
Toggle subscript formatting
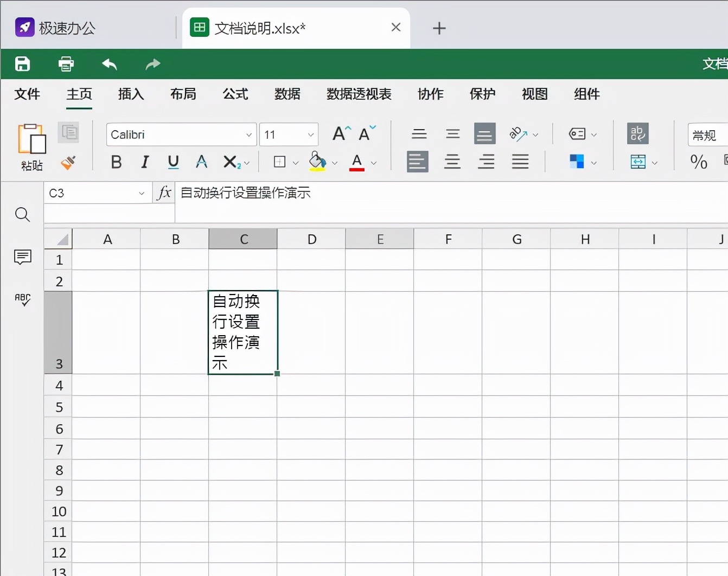pos(232,162)
